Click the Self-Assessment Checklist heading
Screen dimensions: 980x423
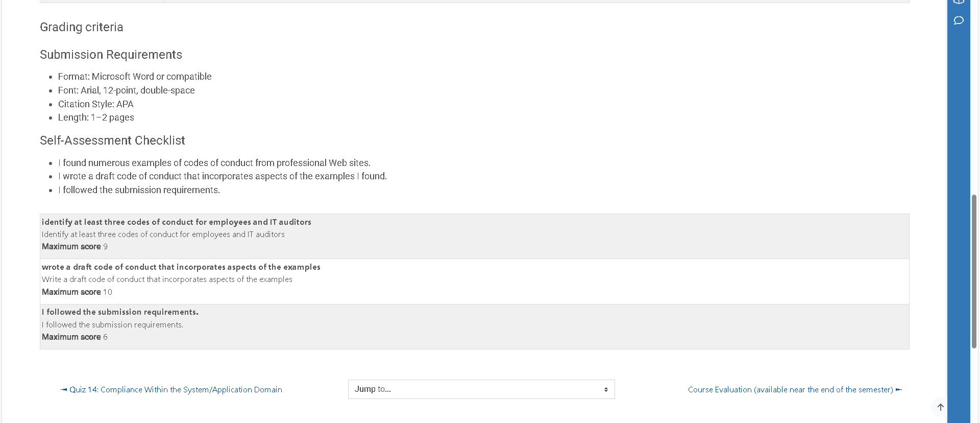coord(112,140)
